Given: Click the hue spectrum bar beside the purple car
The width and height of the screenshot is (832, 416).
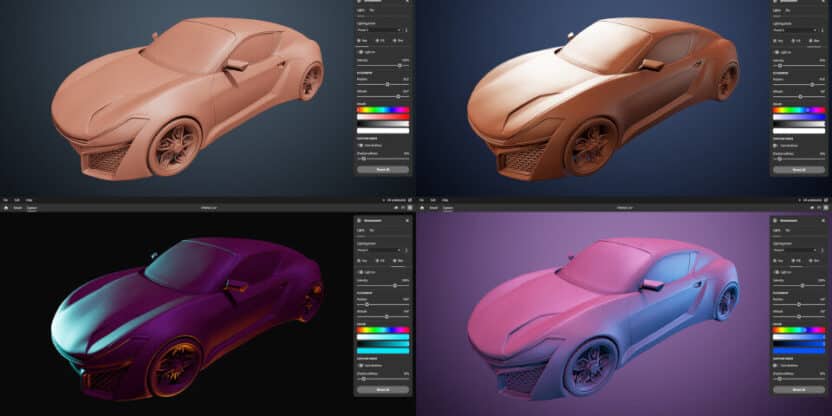Looking at the screenshot, I should point(383,330).
